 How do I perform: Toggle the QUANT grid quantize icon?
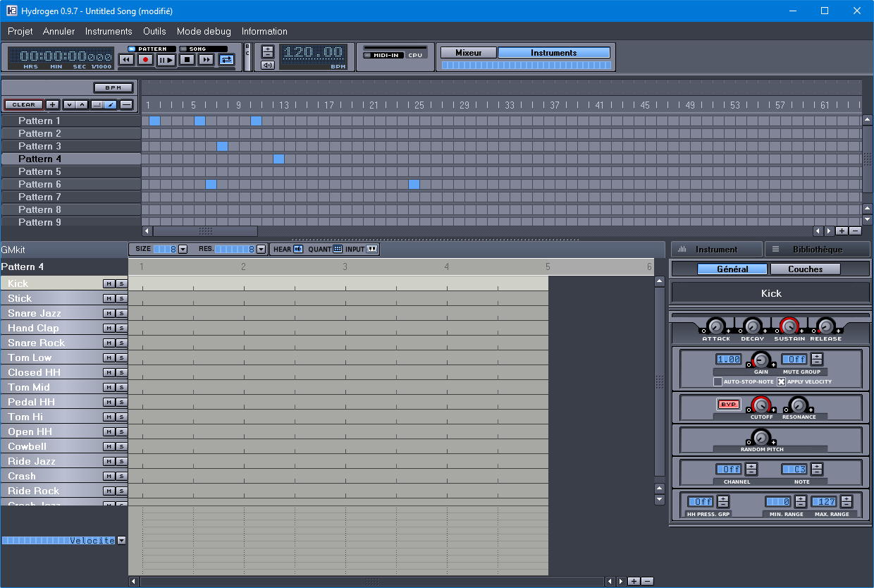338,249
